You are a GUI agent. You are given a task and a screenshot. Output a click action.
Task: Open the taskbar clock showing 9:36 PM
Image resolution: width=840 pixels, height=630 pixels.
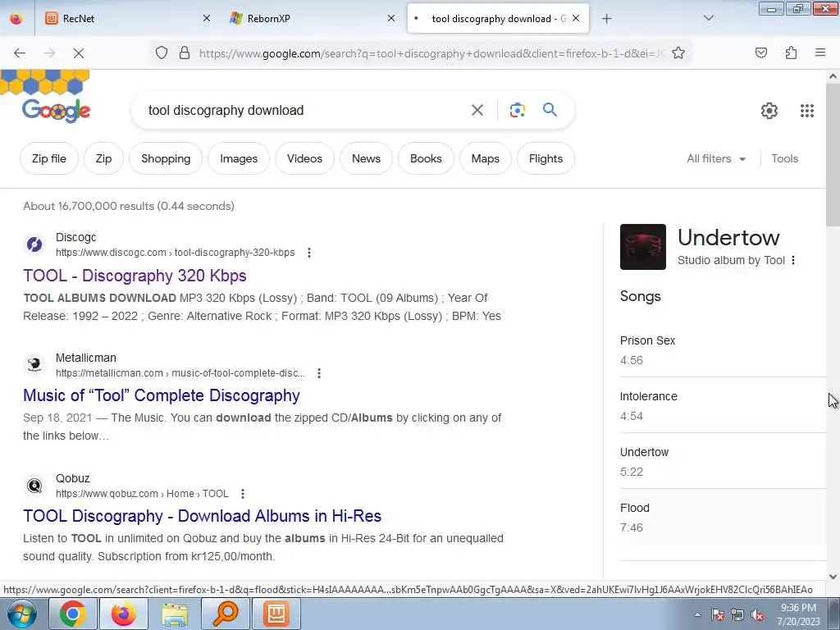798,614
